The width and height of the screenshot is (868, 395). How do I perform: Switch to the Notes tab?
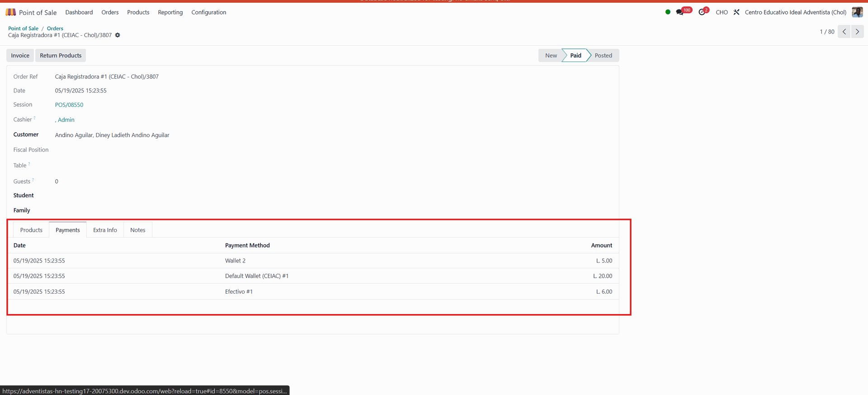coord(137,230)
